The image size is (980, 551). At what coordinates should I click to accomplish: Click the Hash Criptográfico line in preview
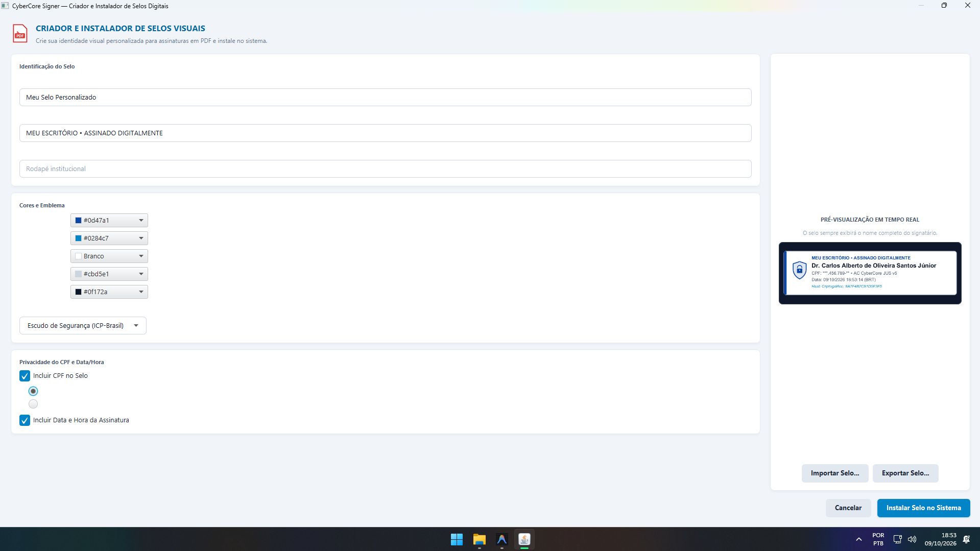click(846, 286)
